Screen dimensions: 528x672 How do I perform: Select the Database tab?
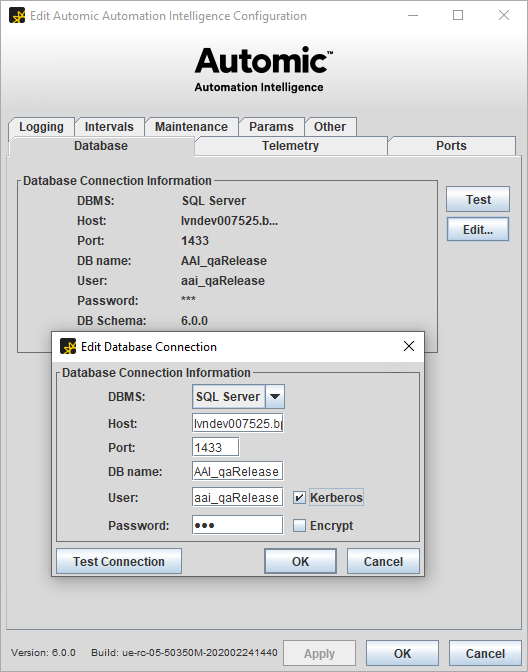point(101,146)
